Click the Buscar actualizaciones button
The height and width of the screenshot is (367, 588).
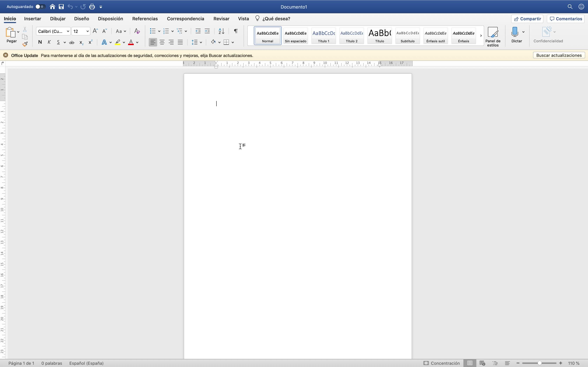coord(559,55)
